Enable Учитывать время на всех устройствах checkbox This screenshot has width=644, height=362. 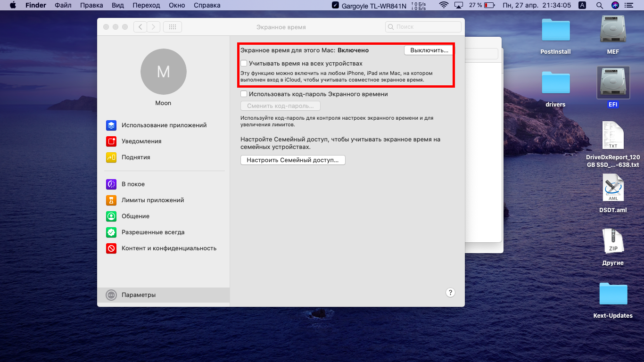point(244,63)
